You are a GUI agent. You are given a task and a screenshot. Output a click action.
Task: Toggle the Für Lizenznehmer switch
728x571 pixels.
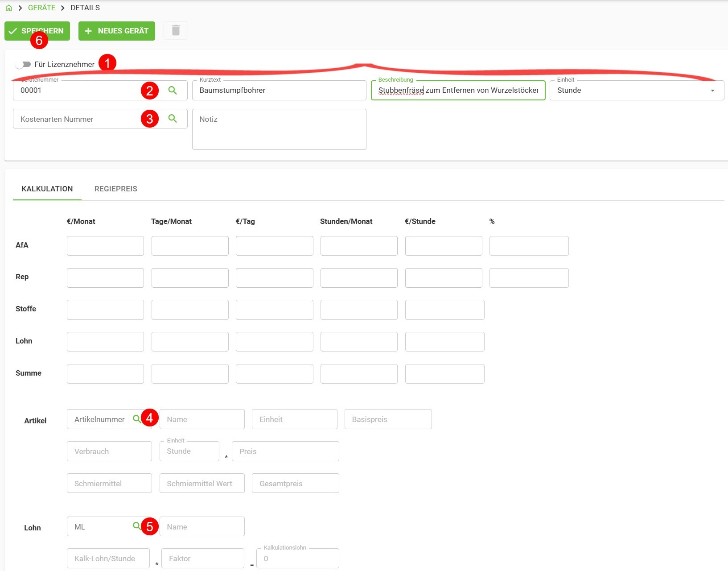coord(23,64)
